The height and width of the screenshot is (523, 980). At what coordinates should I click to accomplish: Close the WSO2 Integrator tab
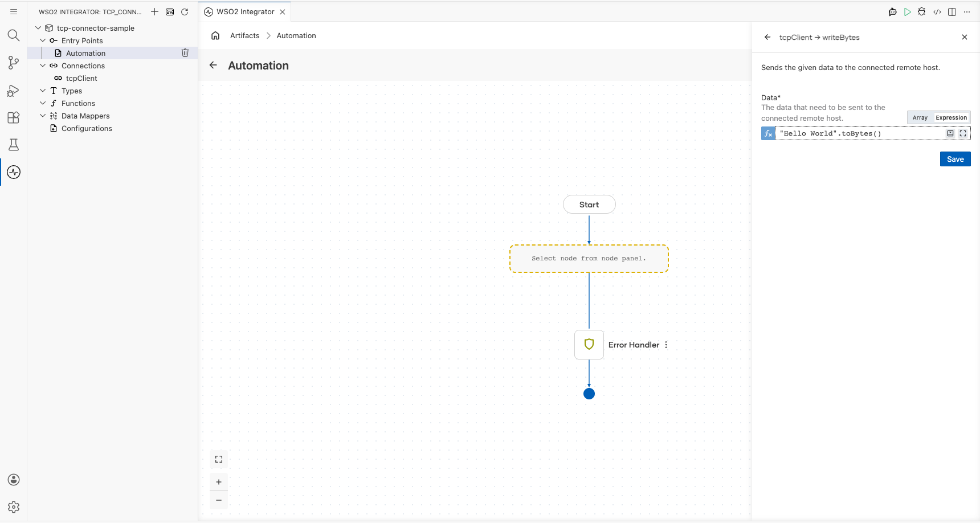pos(283,11)
